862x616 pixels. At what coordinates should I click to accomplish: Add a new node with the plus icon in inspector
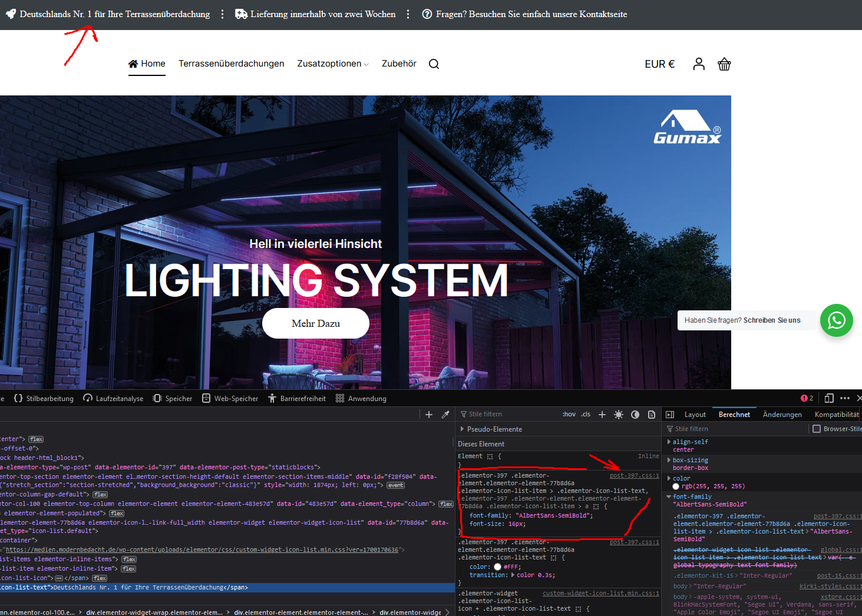429,415
